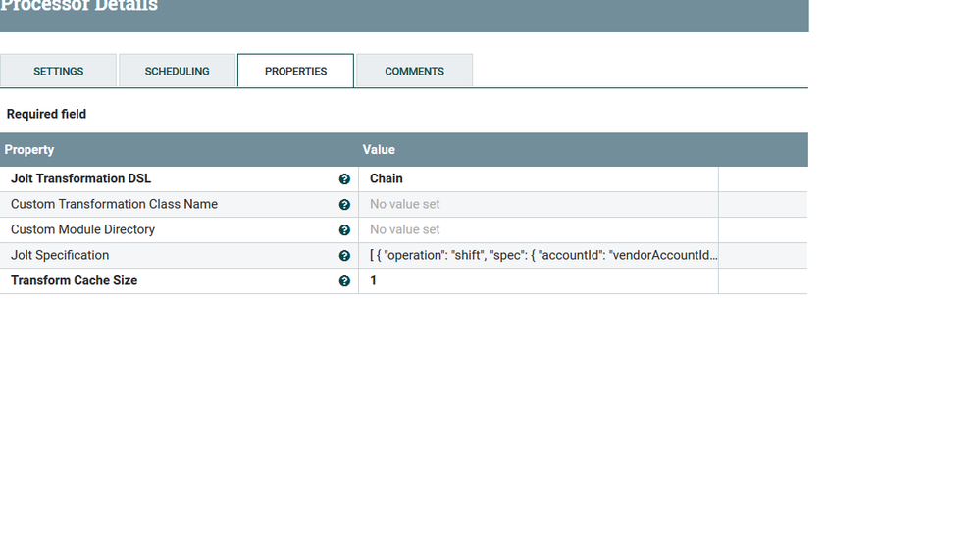This screenshot has height=551, width=980.
Task: Edit Transform Cache Size value 1
Action: (x=538, y=281)
